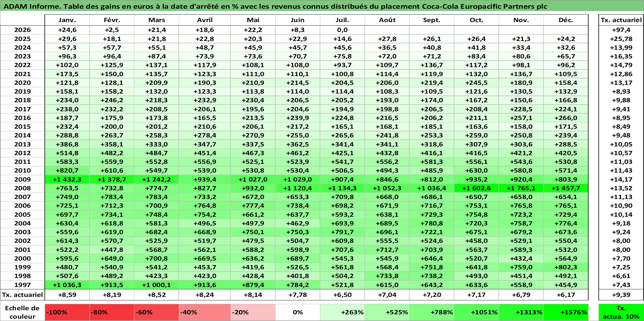The image size is (644, 321).
Task: Select the overall +9,39 actuarial rate cell
Action: coord(621,295)
